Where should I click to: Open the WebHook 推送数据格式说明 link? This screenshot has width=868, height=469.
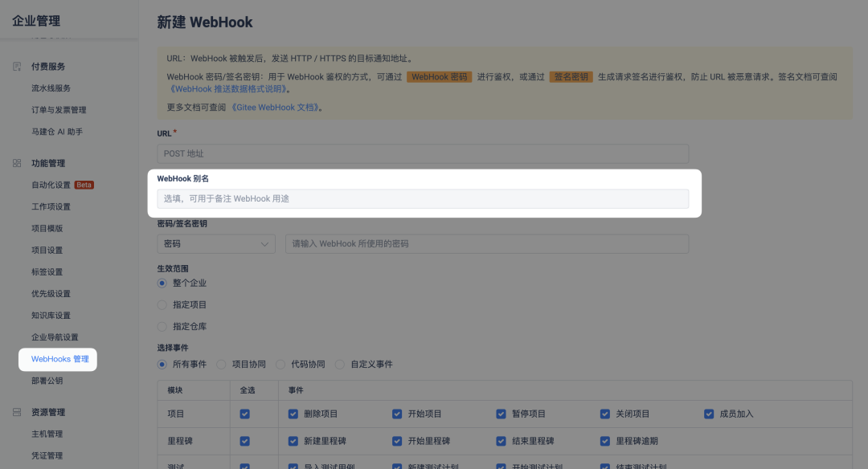[228, 89]
